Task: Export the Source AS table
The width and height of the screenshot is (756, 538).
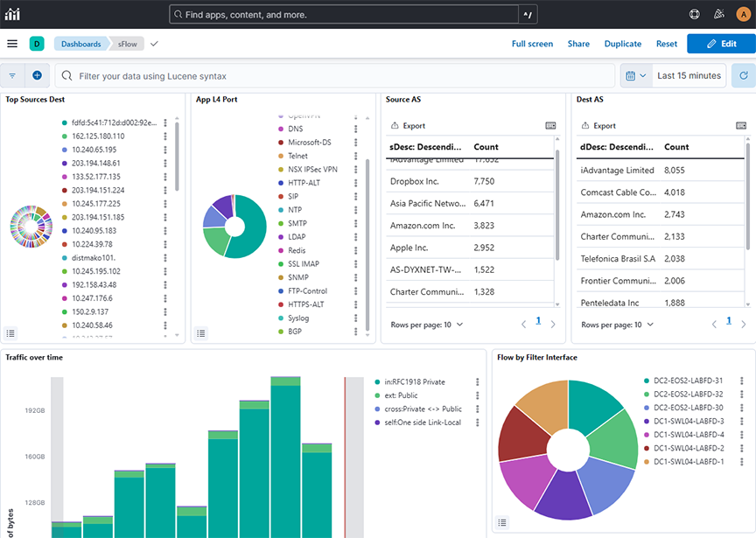Action: [x=408, y=126]
